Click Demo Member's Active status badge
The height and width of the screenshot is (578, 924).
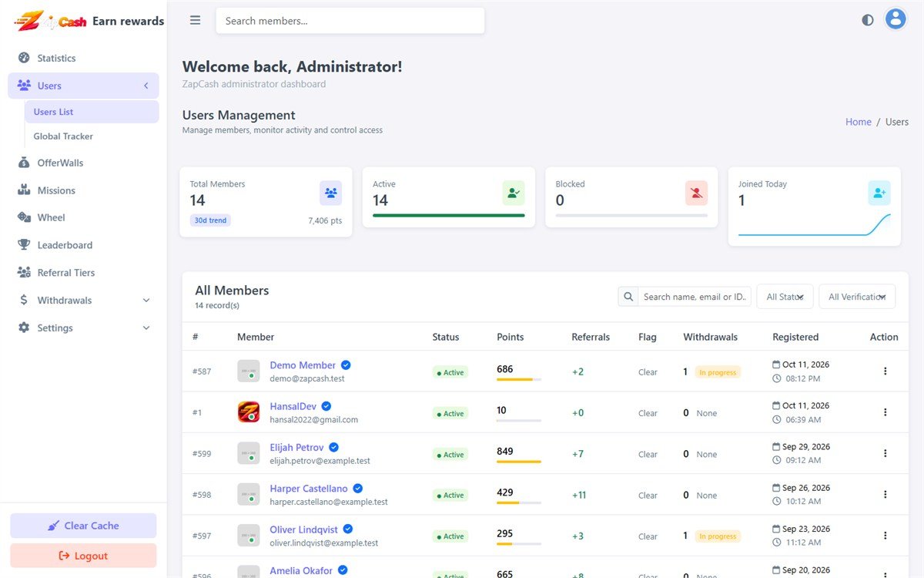[x=450, y=372]
